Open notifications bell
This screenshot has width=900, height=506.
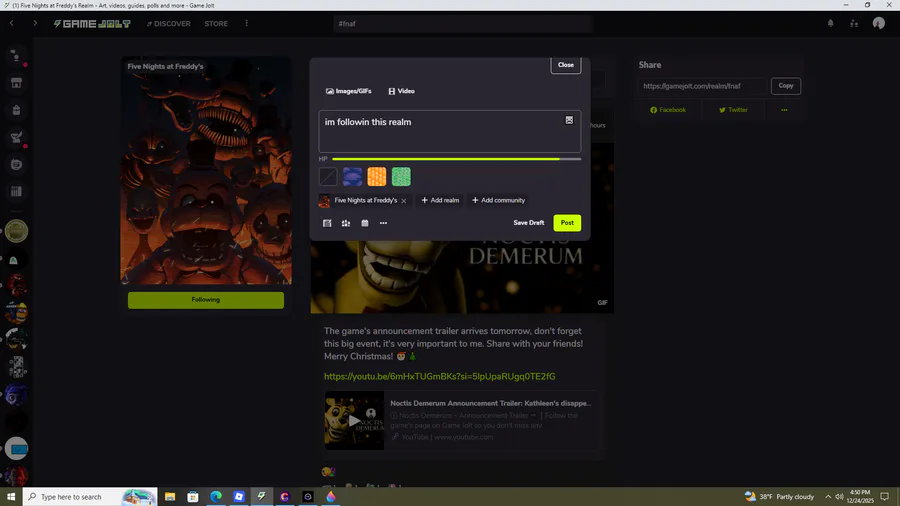(x=831, y=24)
